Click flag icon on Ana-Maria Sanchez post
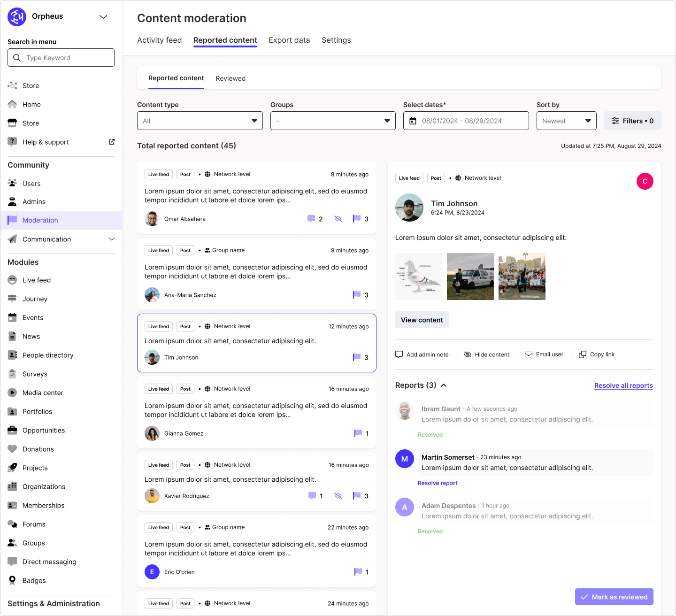 (357, 295)
